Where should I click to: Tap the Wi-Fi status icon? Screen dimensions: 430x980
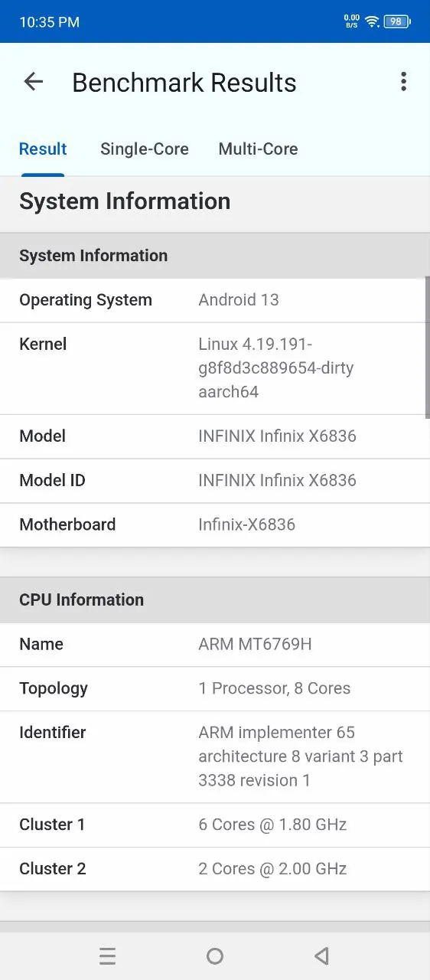pyautogui.click(x=372, y=21)
